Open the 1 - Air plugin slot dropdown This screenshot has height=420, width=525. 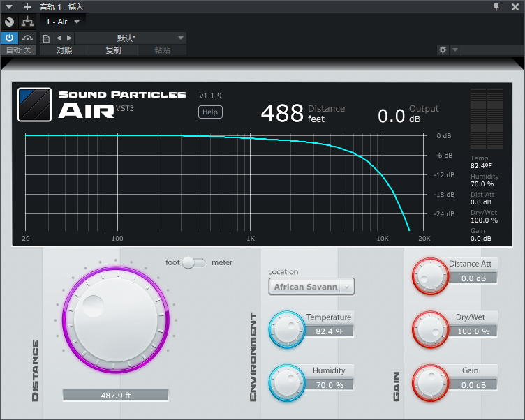click(x=63, y=22)
